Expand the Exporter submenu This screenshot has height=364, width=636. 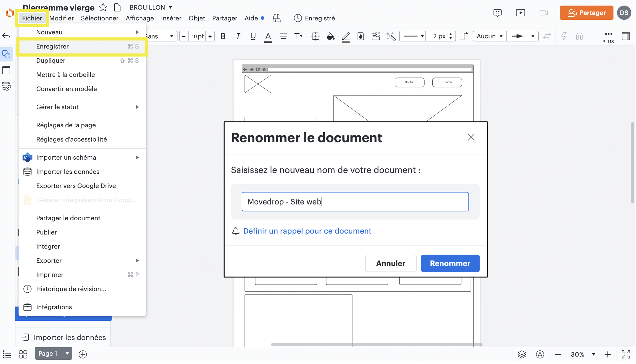click(82, 261)
